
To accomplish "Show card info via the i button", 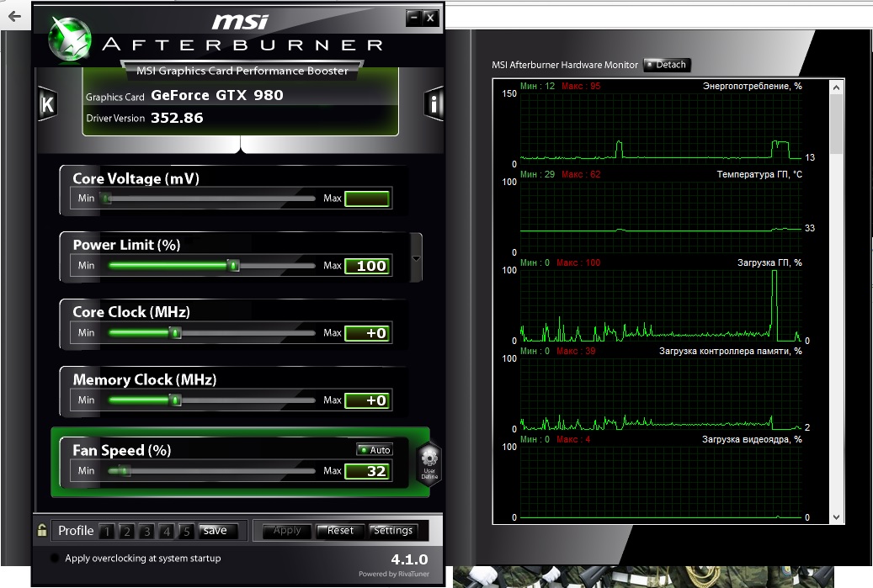I will [434, 103].
